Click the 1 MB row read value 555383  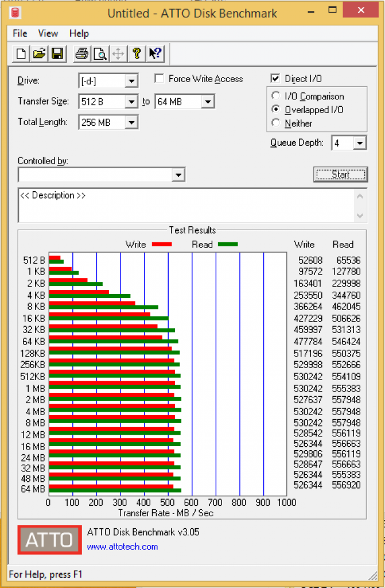(x=347, y=389)
